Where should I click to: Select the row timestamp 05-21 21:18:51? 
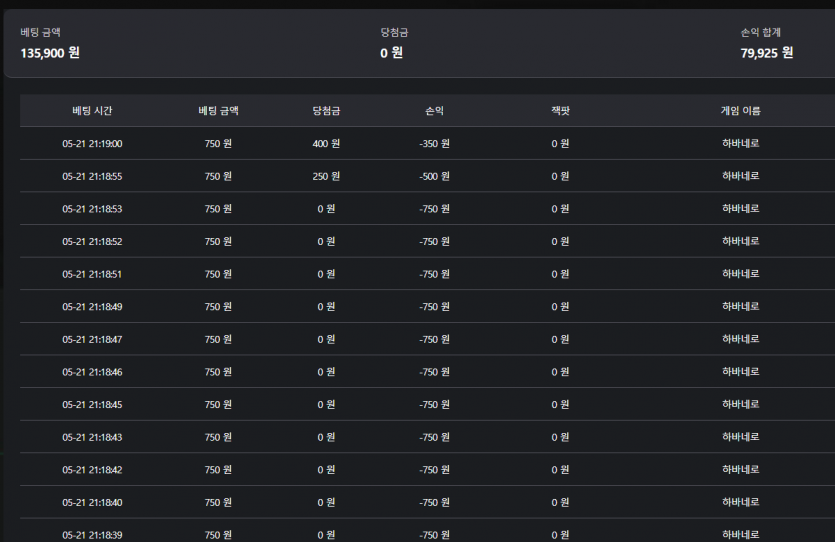[92, 274]
